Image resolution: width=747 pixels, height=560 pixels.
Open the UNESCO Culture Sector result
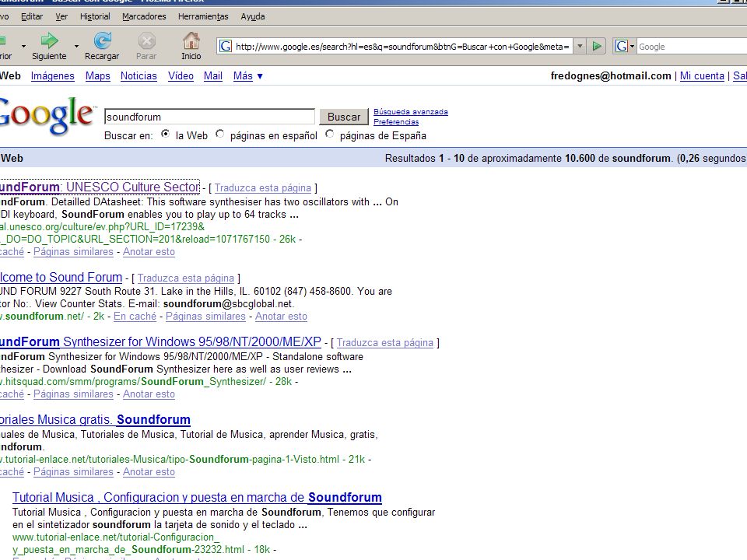(x=99, y=187)
